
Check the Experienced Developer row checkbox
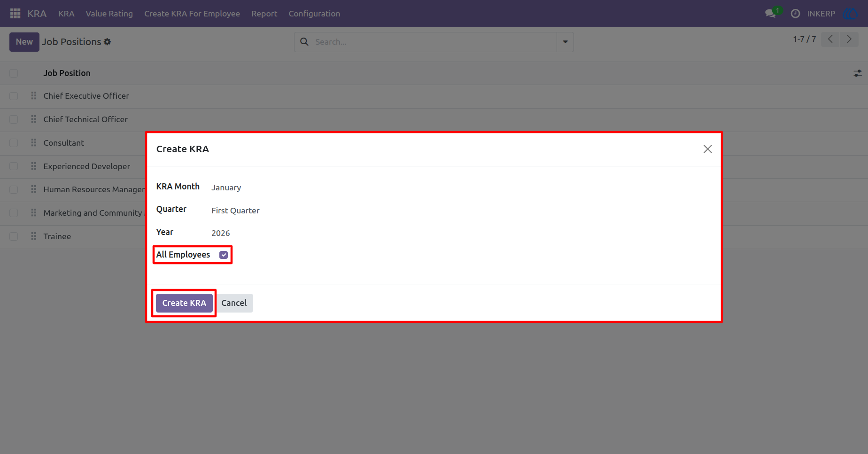14,166
